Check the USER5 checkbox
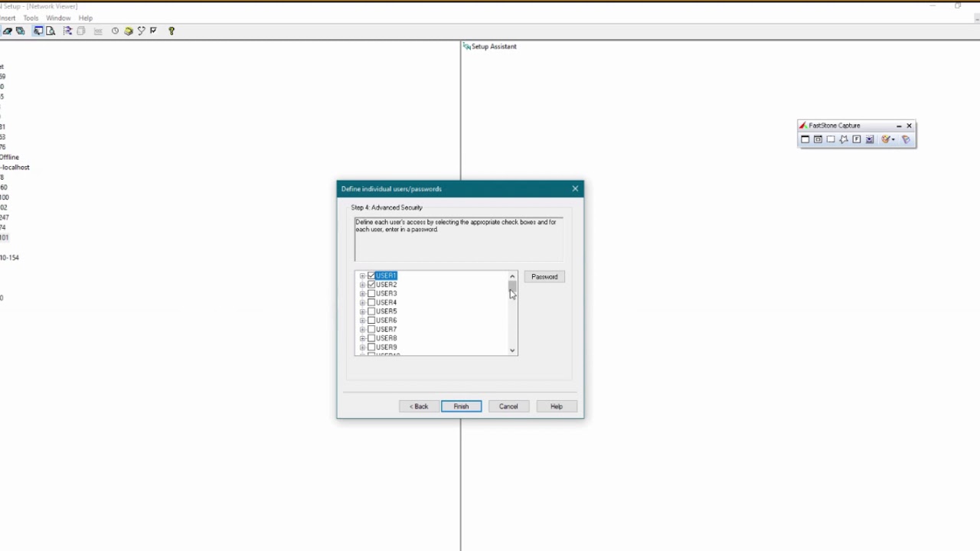 371,311
